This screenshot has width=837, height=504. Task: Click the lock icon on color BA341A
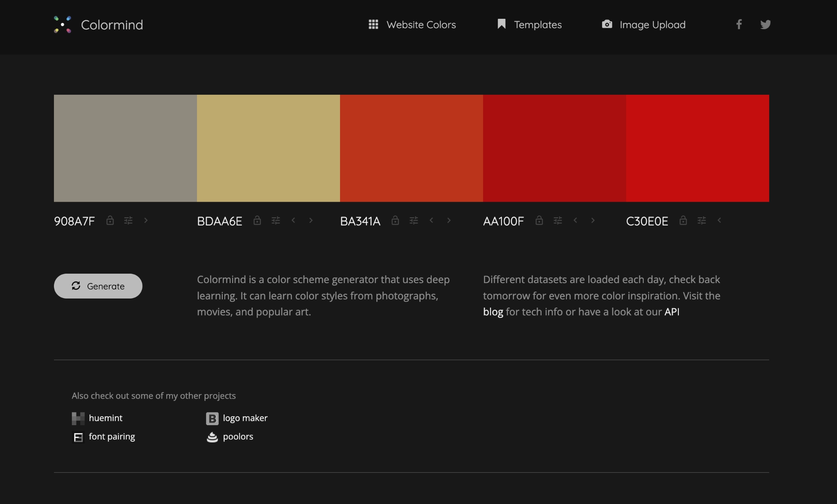(x=394, y=220)
